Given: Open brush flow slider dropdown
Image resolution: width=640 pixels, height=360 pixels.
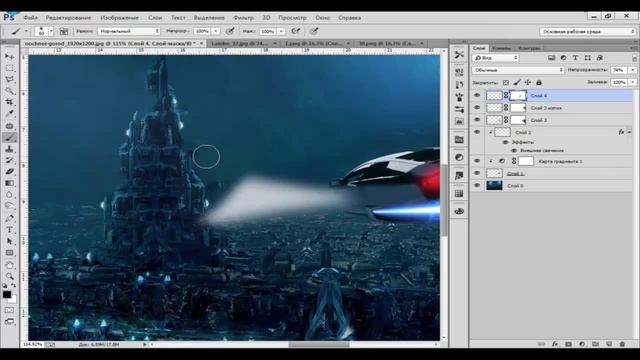Looking at the screenshot, I should click(281, 31).
